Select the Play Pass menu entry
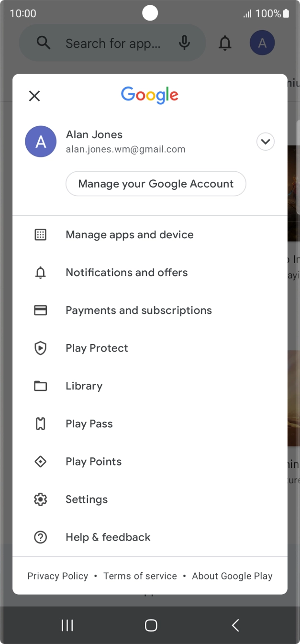Screen dimensions: 300x644 coord(89,424)
